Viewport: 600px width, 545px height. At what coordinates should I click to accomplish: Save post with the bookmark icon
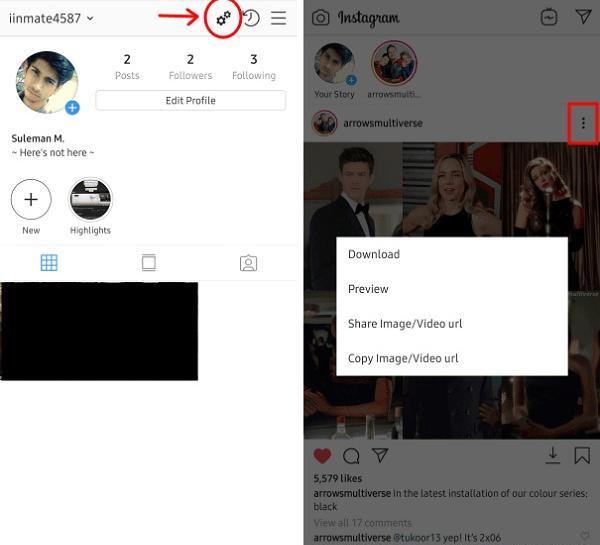click(x=582, y=455)
